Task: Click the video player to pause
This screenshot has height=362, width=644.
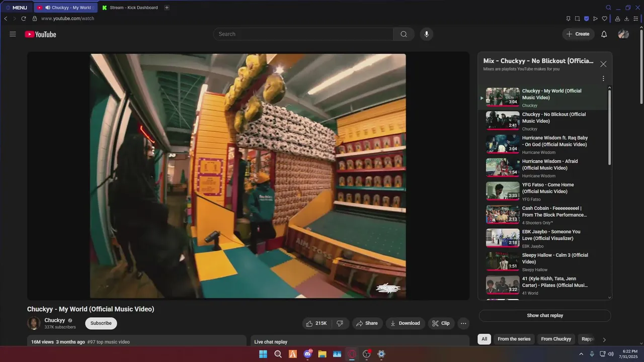Action: click(248, 176)
